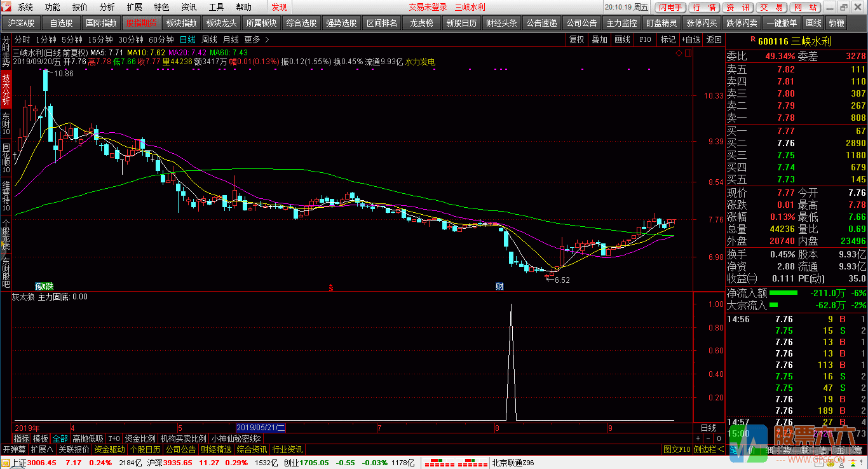Click the F10 button in chart header
The image size is (868, 469).
coord(645,39)
